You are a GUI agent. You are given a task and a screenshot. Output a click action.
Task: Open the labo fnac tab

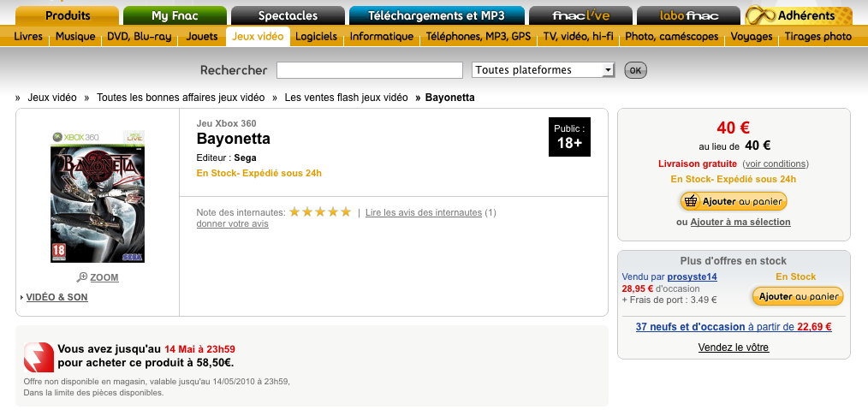pos(689,15)
